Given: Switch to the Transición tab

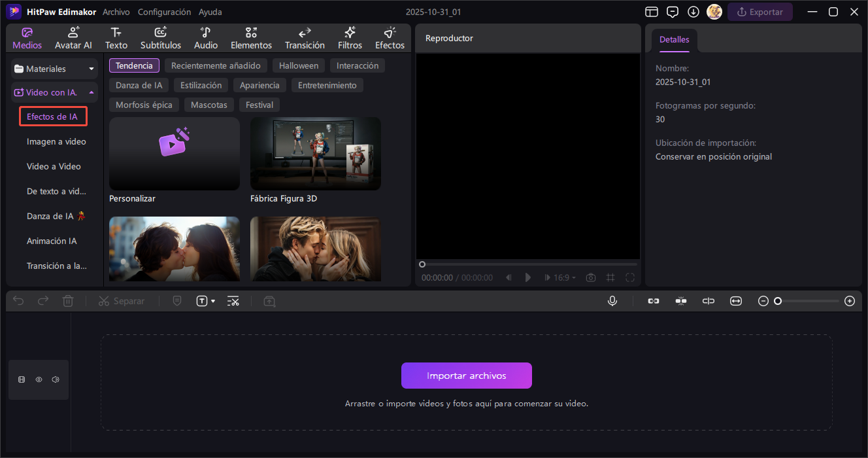Looking at the screenshot, I should (x=305, y=39).
